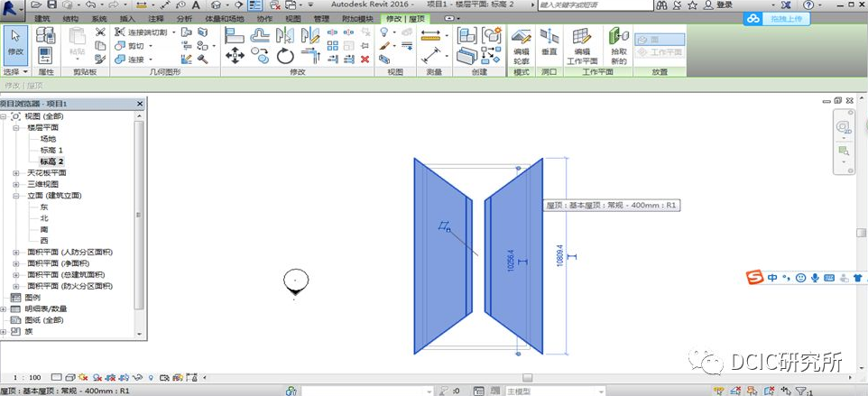Click the Aligned Dimension measure tool

[430, 35]
